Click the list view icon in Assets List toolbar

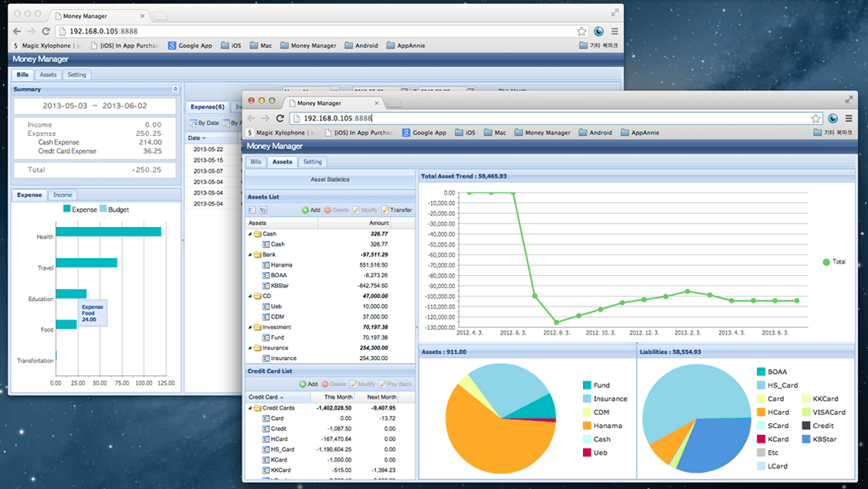pyautogui.click(x=252, y=210)
